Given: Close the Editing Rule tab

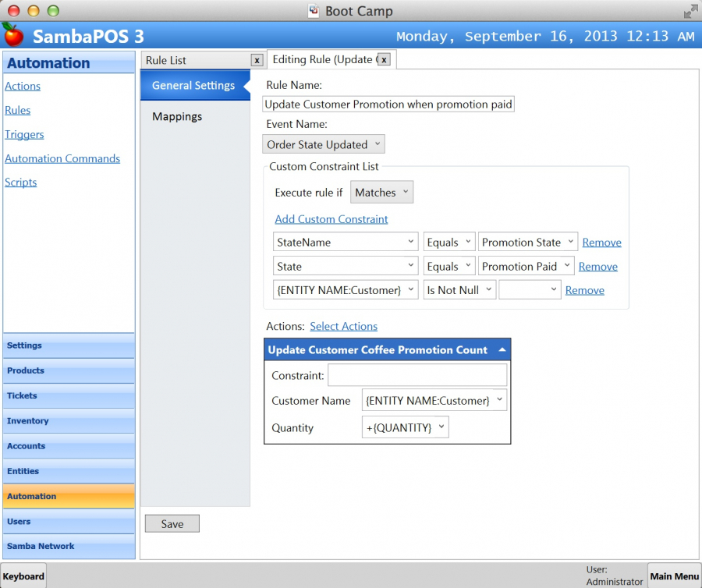Looking at the screenshot, I should [383, 59].
